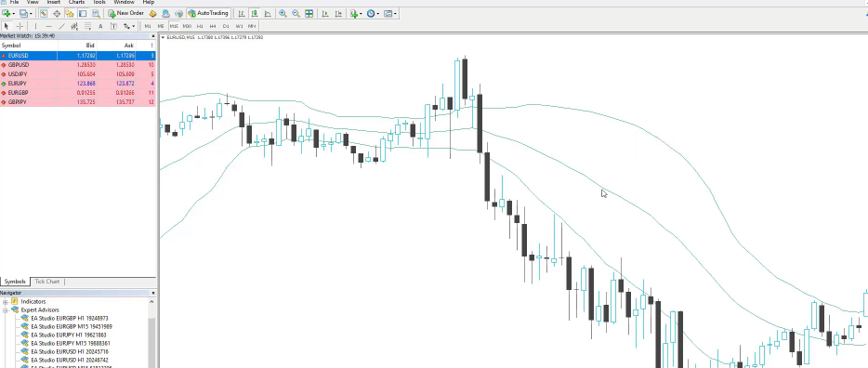
Task: Zoom out the chart
Action: click(296, 13)
